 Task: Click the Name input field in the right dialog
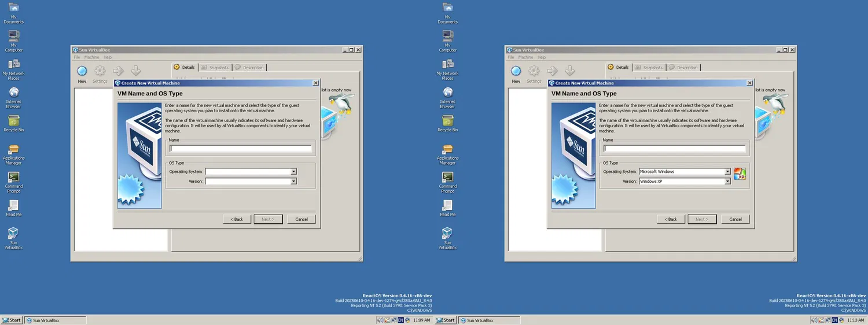674,149
